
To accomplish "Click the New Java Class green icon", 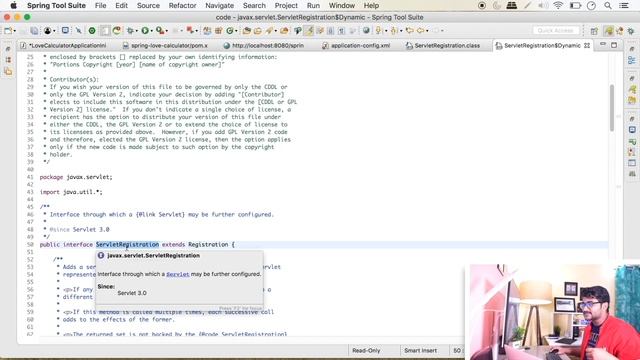I will pyautogui.click(x=230, y=31).
